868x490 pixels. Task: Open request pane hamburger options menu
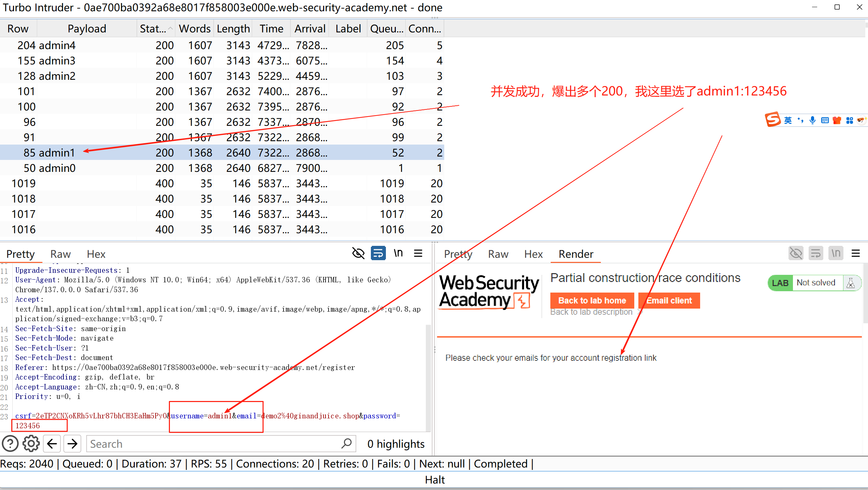(418, 253)
